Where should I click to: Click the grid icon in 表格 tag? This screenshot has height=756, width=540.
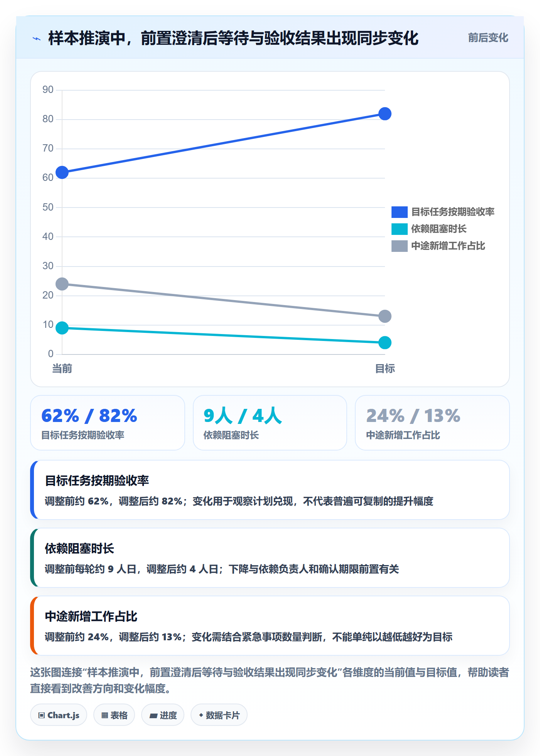tap(105, 715)
